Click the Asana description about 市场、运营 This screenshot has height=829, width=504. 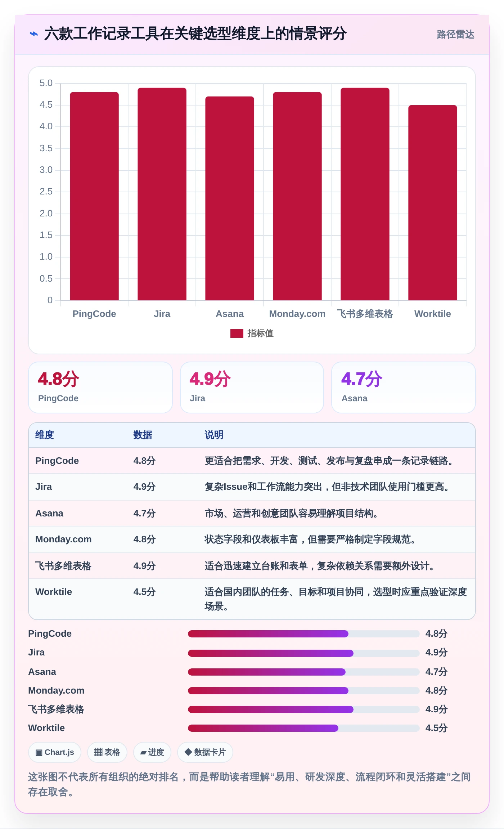[x=292, y=513]
